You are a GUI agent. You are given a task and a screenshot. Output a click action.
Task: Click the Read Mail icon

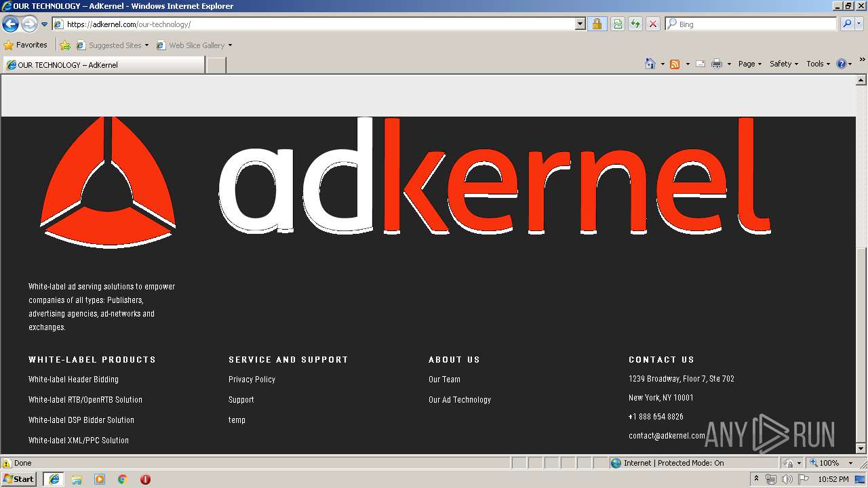[701, 64]
